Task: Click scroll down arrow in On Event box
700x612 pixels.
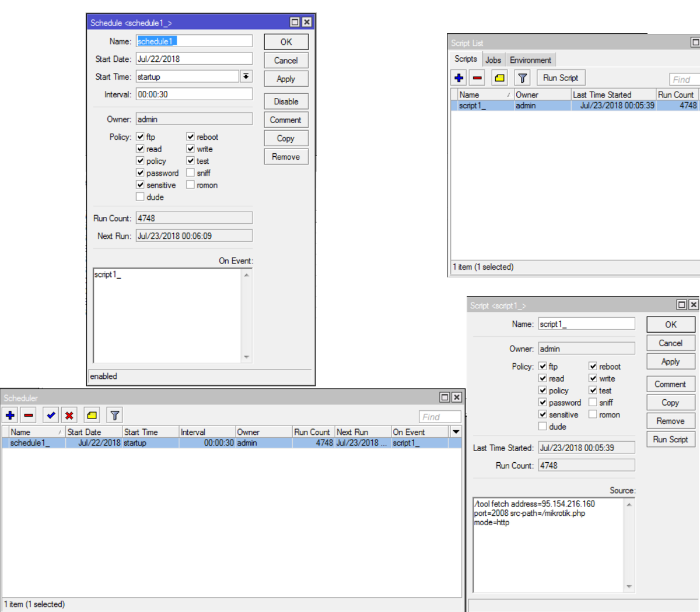Action: coord(247,357)
